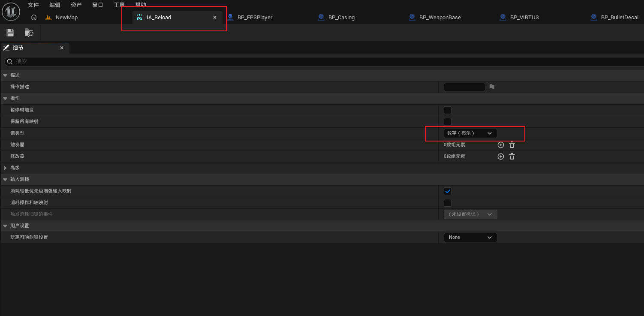Switch to the BP_BulletDecal tab
The height and width of the screenshot is (316, 644).
620,18
